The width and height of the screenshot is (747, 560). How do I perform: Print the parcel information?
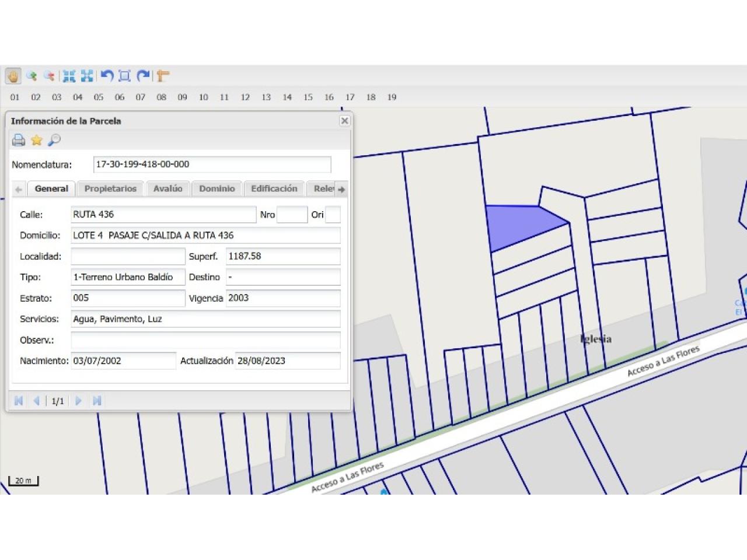[19, 140]
